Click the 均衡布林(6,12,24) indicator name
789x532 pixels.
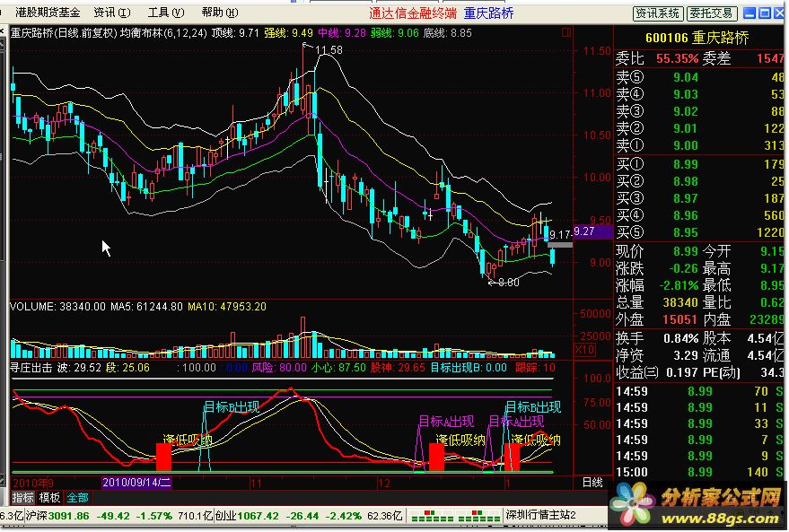pyautogui.click(x=163, y=33)
